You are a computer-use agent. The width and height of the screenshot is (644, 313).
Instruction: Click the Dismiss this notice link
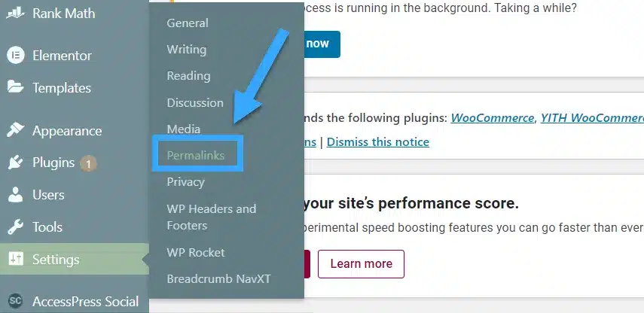[x=377, y=141]
